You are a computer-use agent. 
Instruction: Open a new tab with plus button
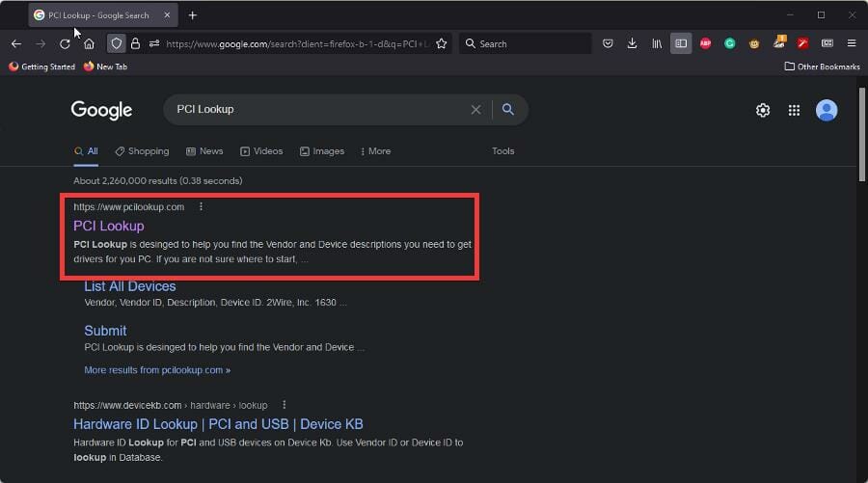[x=192, y=15]
